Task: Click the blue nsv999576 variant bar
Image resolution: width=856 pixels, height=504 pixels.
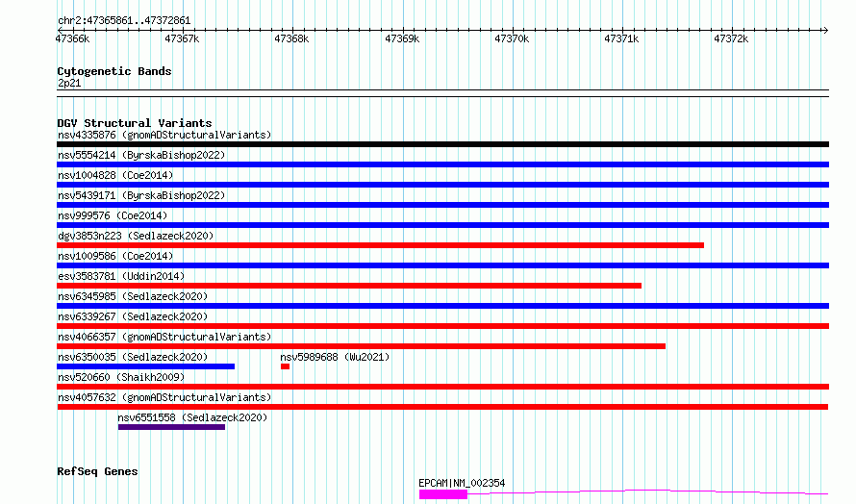Action: (442, 225)
